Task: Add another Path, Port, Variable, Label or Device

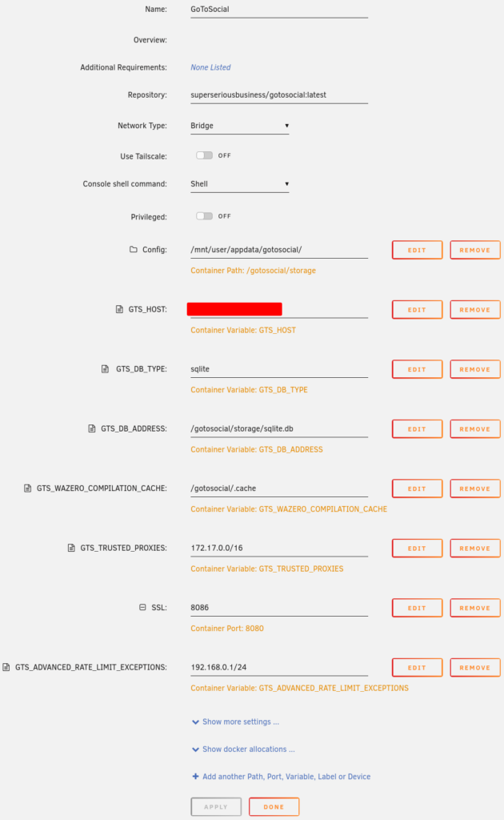Action: [282, 777]
